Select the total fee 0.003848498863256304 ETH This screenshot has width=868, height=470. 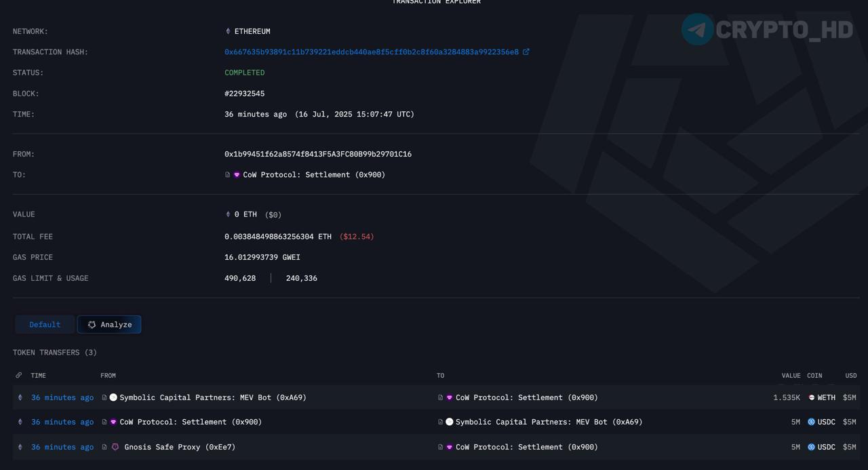click(278, 237)
